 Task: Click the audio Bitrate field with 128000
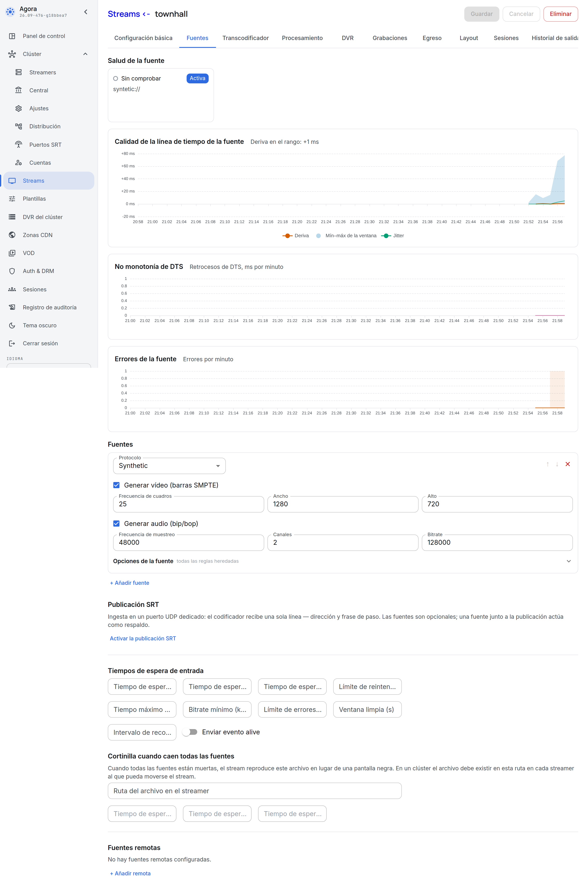497,543
